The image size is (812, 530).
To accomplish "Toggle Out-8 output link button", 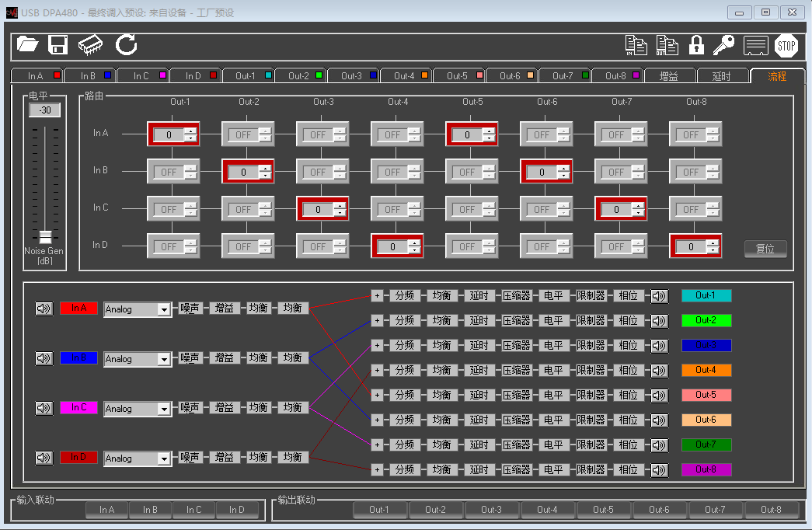I will (771, 510).
